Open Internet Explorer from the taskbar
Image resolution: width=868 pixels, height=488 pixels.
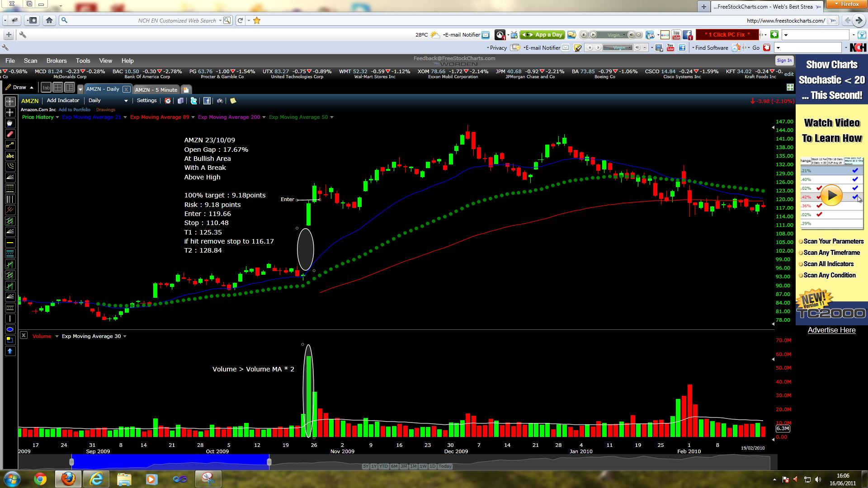[x=96, y=479]
